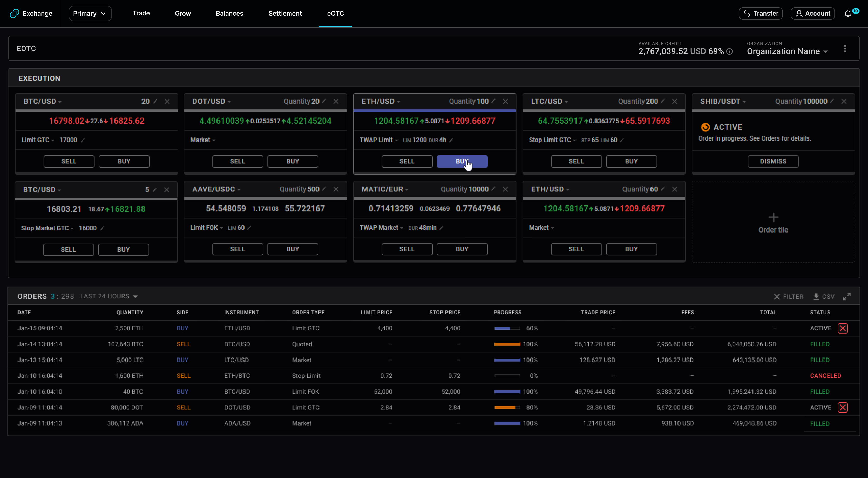868x478 pixels.
Task: Close the SHIB/USDT order tile
Action: click(x=844, y=102)
